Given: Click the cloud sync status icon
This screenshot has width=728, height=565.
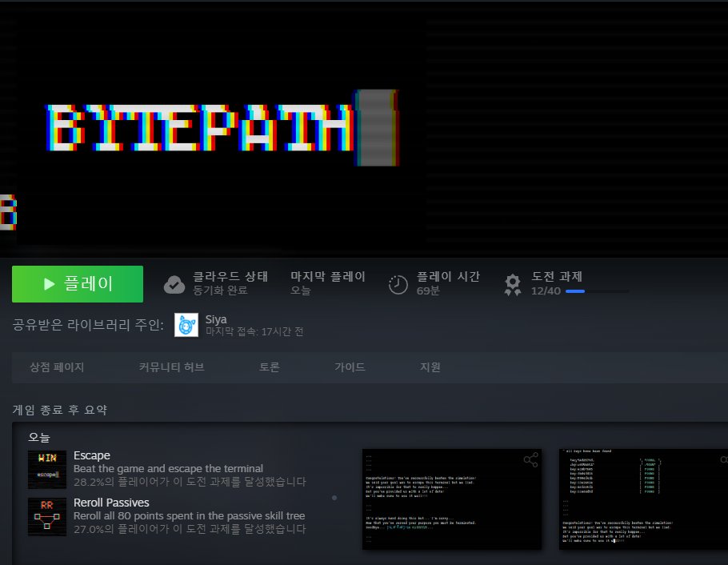Looking at the screenshot, I should click(174, 283).
